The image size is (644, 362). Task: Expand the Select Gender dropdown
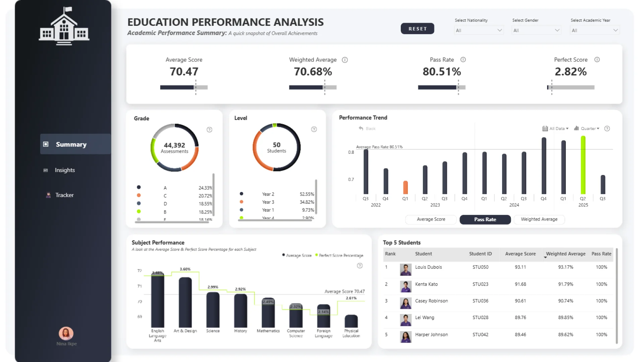(x=536, y=31)
